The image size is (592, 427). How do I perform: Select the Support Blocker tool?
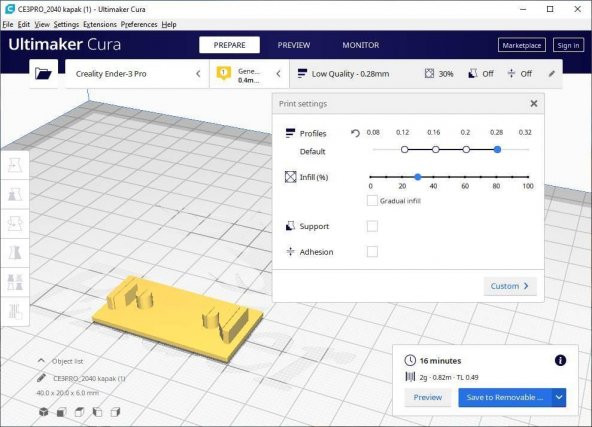click(x=15, y=311)
